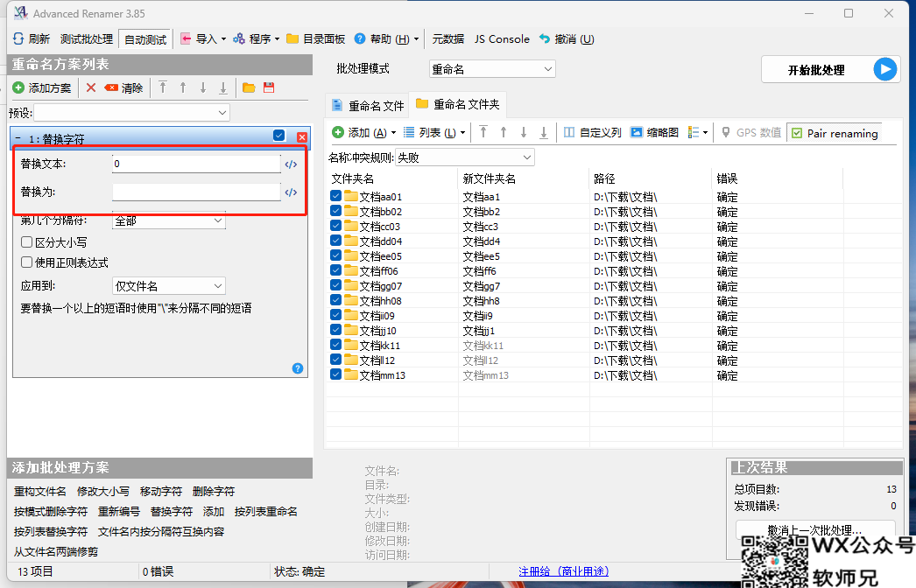Toggle the 替换字符 method enabled checkbox

(279, 136)
